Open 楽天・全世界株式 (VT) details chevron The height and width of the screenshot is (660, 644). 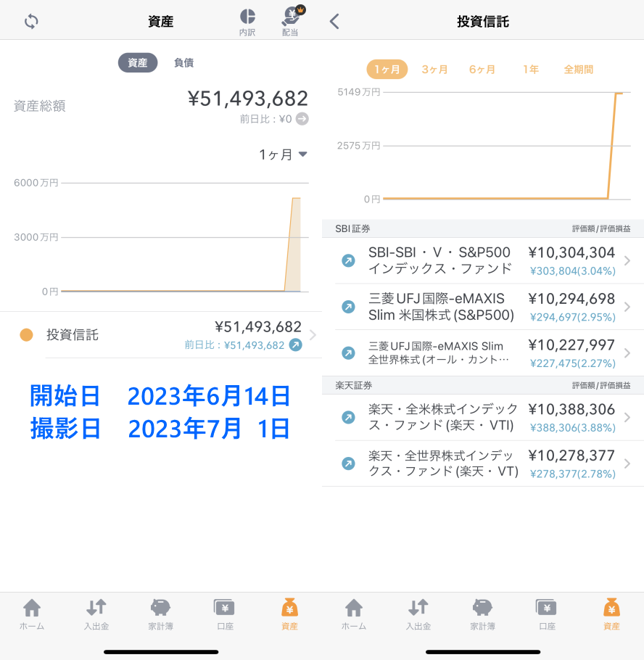(x=627, y=463)
